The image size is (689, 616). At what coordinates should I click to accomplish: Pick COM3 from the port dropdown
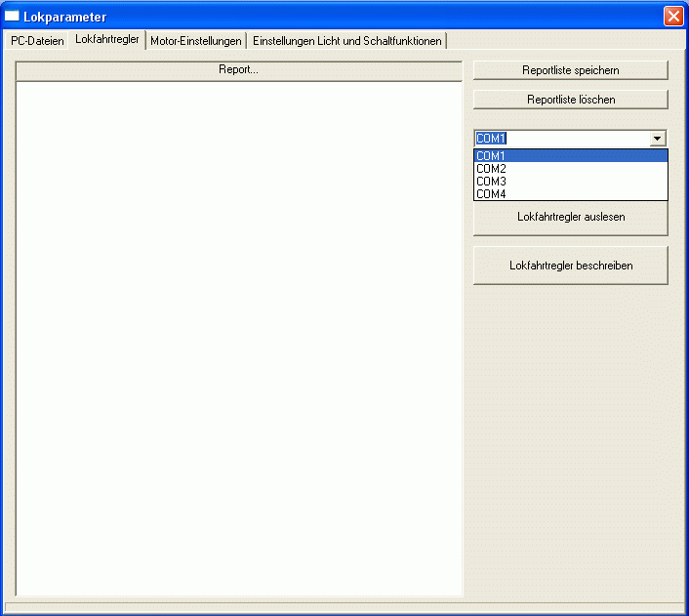[570, 182]
